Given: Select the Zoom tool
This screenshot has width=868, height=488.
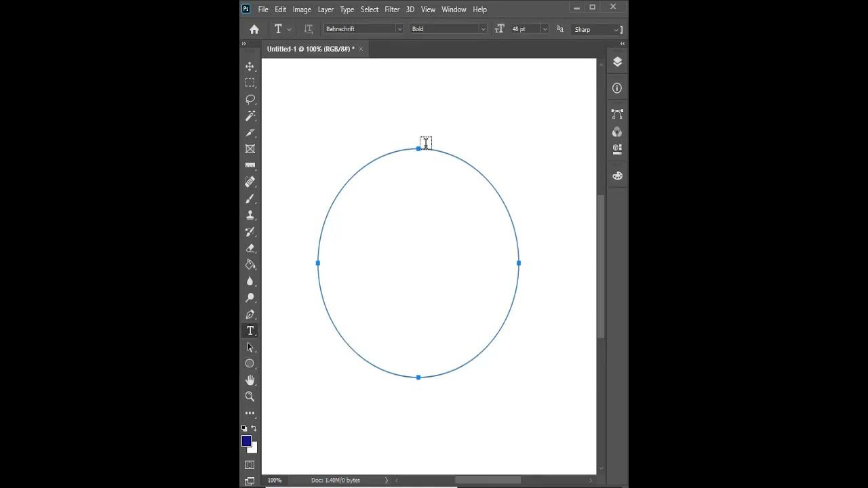Looking at the screenshot, I should (x=250, y=396).
